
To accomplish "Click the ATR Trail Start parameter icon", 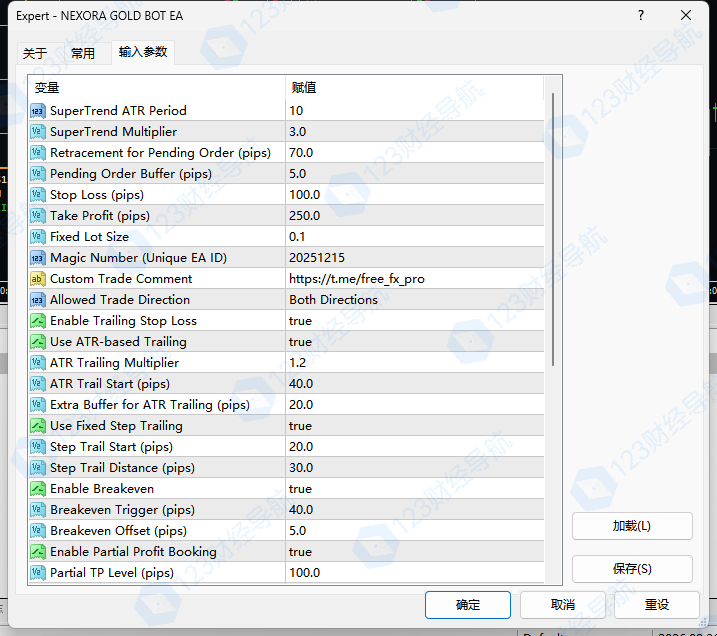I will pyautogui.click(x=37, y=384).
